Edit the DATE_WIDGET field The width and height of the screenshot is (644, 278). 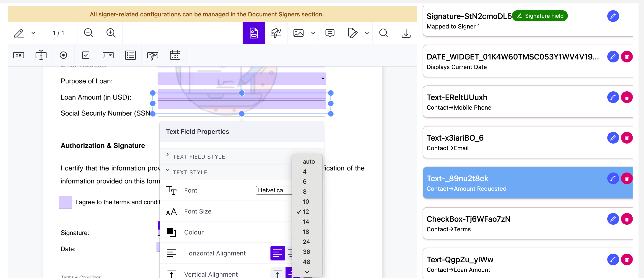[x=613, y=57]
